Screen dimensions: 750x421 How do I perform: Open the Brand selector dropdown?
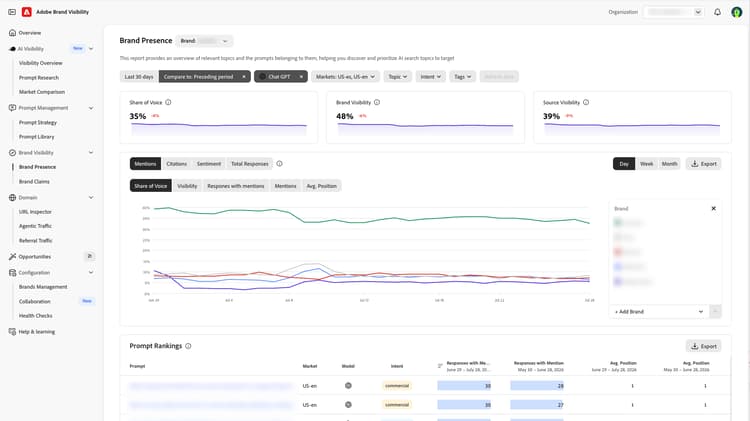[204, 41]
